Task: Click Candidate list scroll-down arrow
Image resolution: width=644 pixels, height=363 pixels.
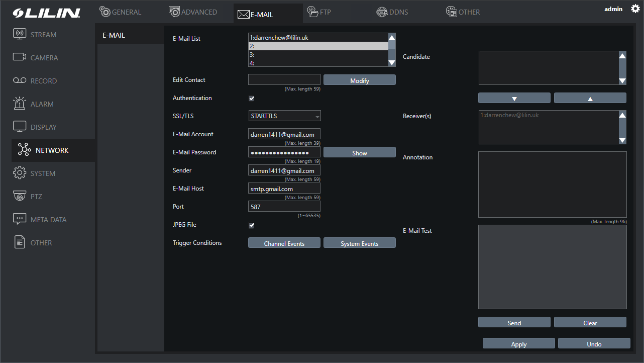Action: (x=622, y=80)
